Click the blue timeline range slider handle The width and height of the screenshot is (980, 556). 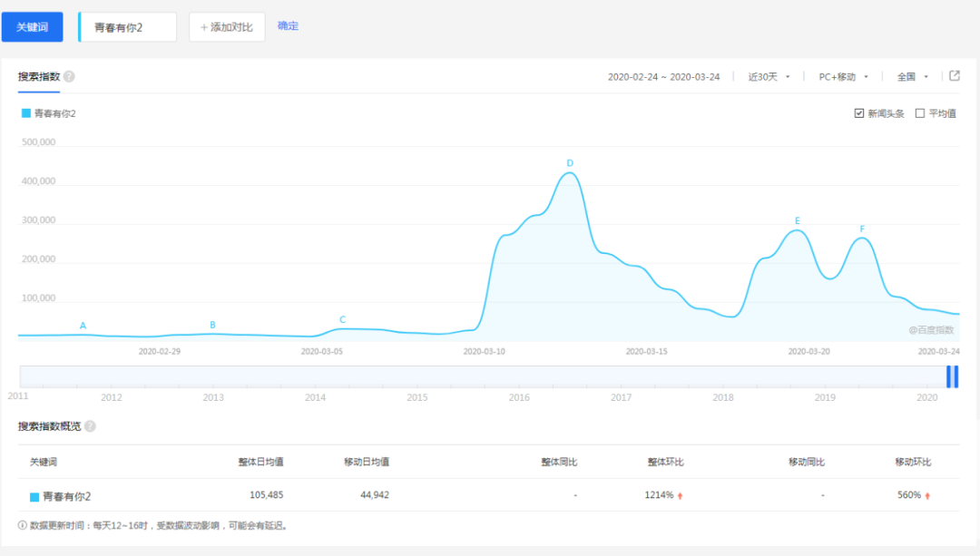click(x=953, y=376)
